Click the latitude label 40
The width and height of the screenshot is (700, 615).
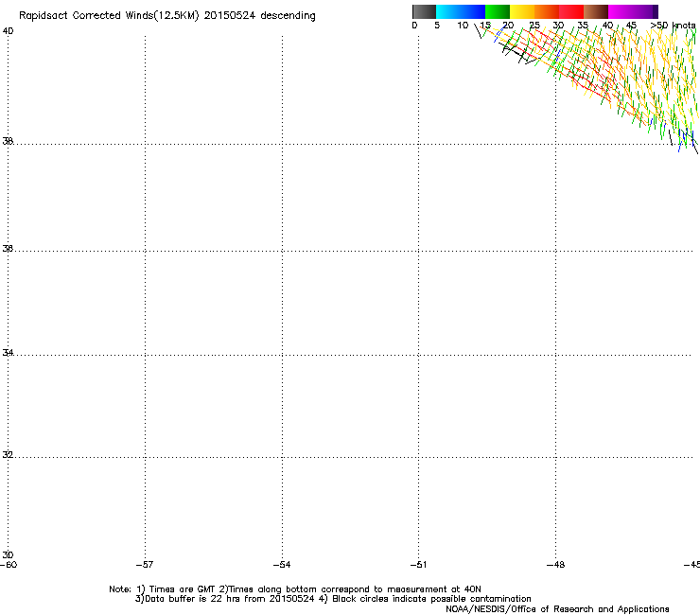tap(8, 31)
